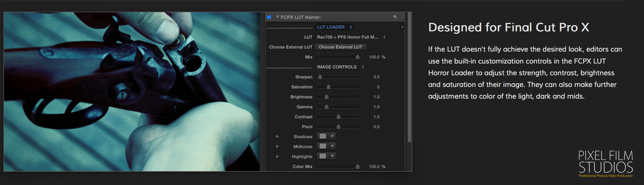
Task: Toggle the blue FCPX LUT Horror enable checkbox
Action: [269, 17]
